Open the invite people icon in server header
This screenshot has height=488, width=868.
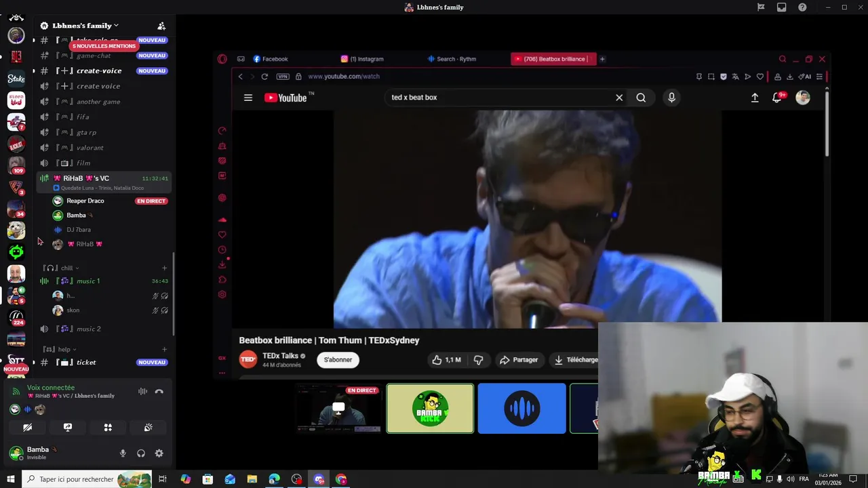coord(161,26)
